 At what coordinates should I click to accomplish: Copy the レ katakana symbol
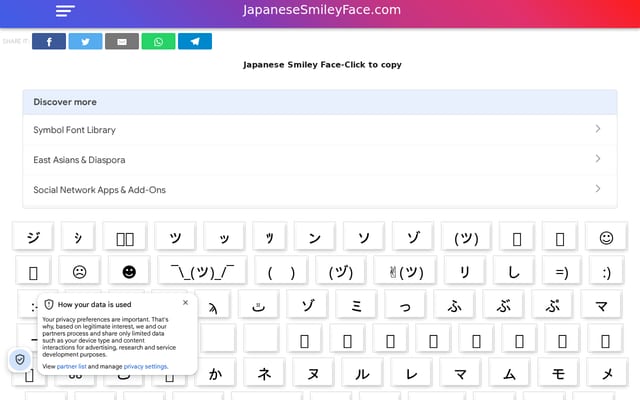tap(411, 373)
